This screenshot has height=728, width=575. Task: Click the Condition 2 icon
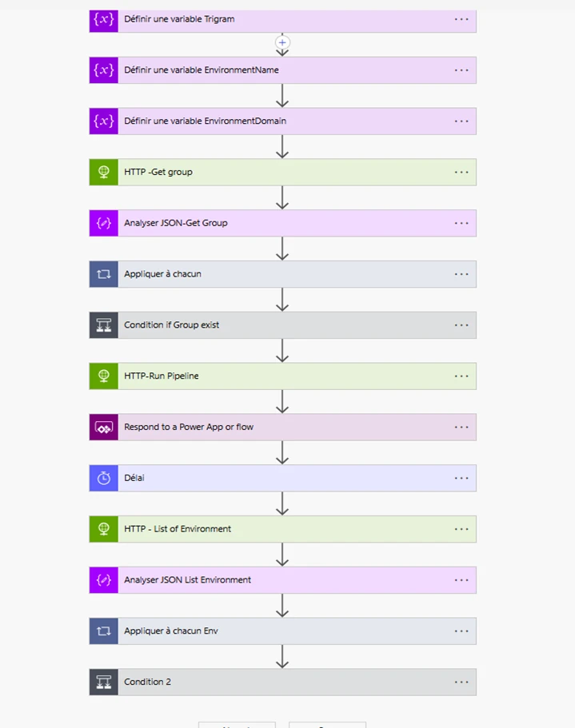click(104, 682)
